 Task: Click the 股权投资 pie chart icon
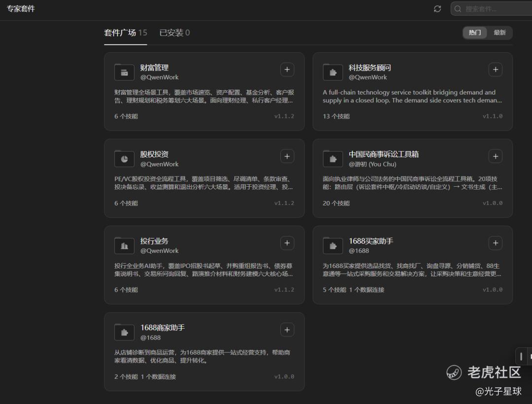pyautogui.click(x=125, y=159)
